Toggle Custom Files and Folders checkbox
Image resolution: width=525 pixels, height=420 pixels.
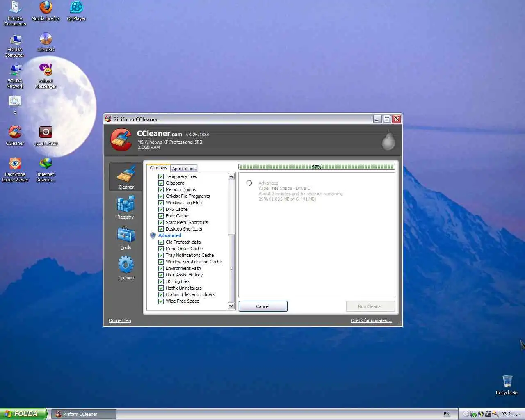[x=161, y=294]
